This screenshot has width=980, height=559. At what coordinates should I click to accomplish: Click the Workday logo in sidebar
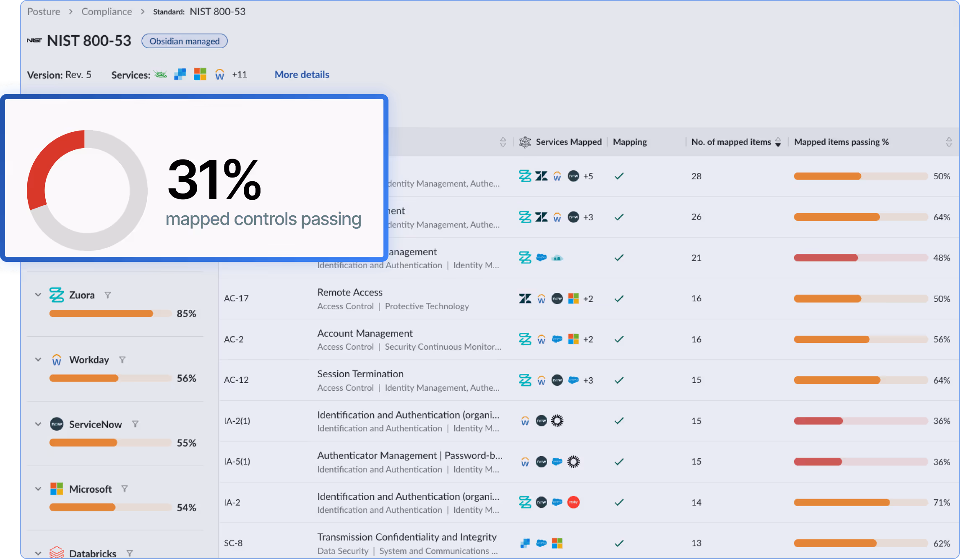pos(57,360)
